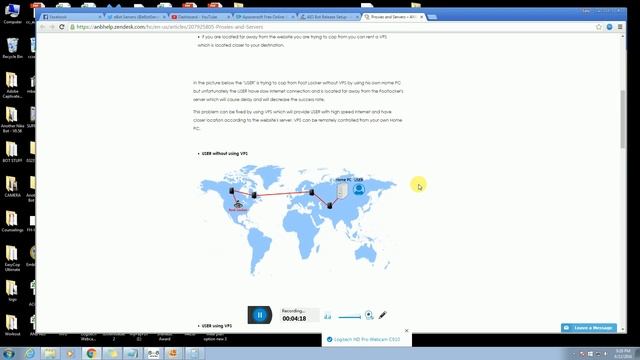Click the USER avatar icon on map
The width and height of the screenshot is (640, 360).
pos(359,189)
